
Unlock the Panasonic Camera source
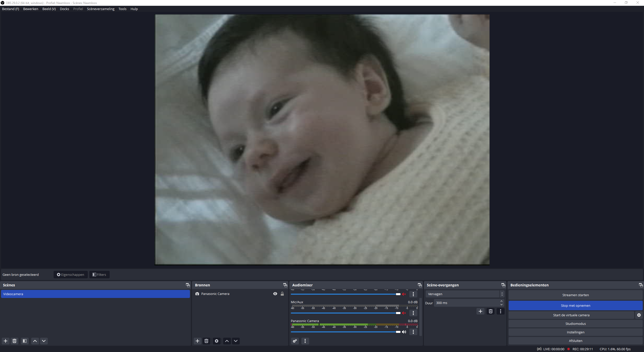282,294
